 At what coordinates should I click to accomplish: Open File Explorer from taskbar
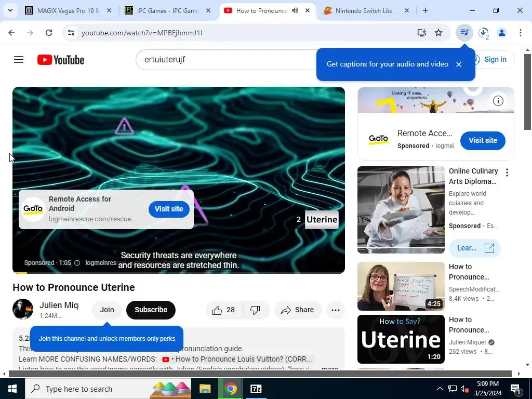pyautogui.click(x=205, y=389)
